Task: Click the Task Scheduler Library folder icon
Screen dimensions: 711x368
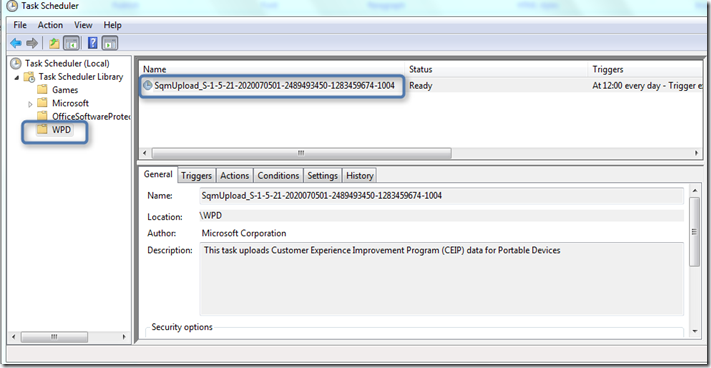Action: point(29,77)
